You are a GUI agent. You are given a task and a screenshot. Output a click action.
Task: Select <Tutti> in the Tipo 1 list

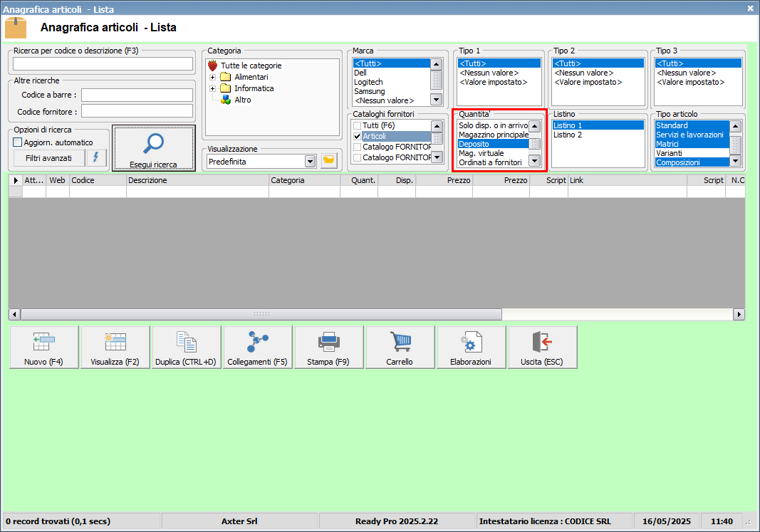pyautogui.click(x=499, y=63)
